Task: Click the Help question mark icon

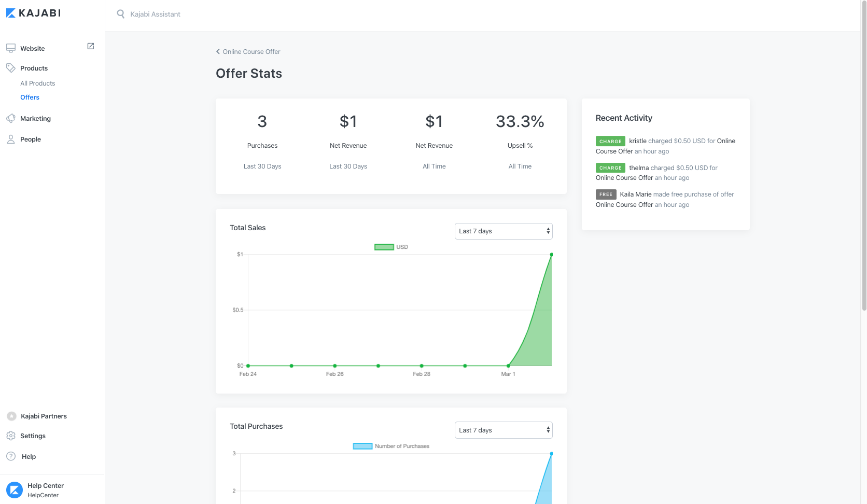Action: (x=11, y=456)
